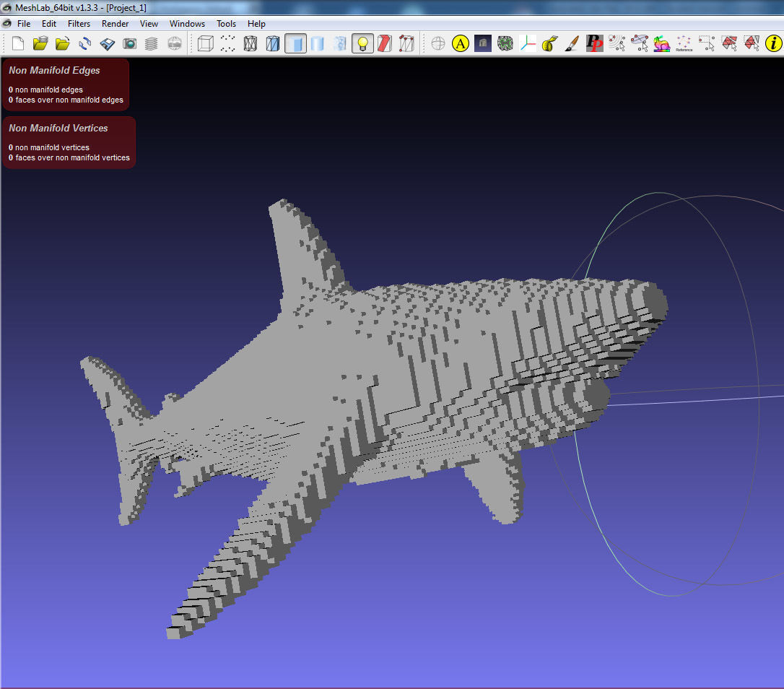Image resolution: width=784 pixels, height=689 pixels.
Task: Toggle flat shading render mode
Action: 295,43
